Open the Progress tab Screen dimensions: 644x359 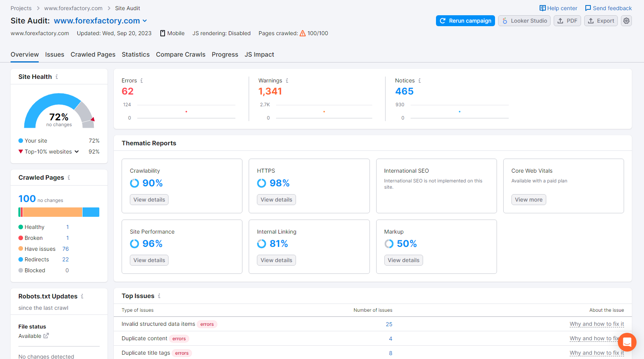click(x=225, y=55)
